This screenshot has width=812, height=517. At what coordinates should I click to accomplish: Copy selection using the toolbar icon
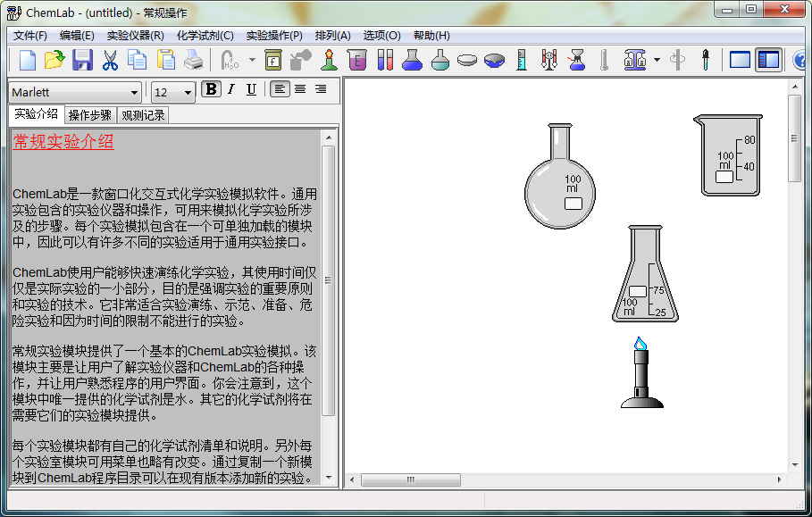click(x=138, y=60)
